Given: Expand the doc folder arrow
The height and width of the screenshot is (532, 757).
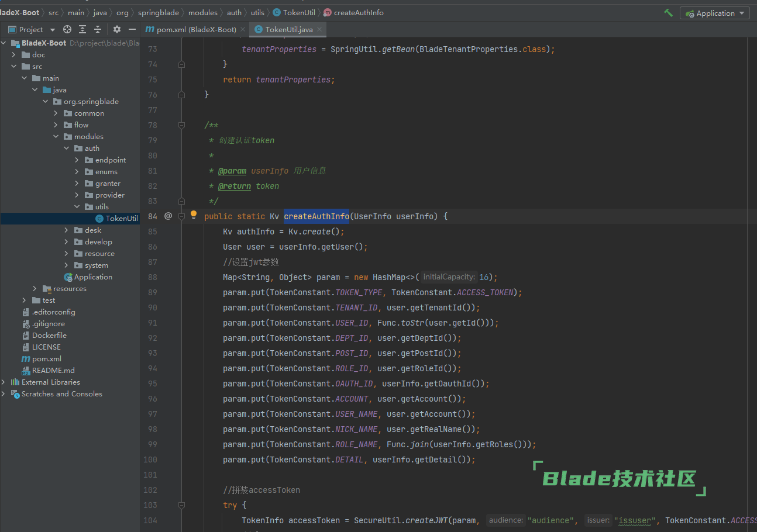Looking at the screenshot, I should tap(14, 55).
